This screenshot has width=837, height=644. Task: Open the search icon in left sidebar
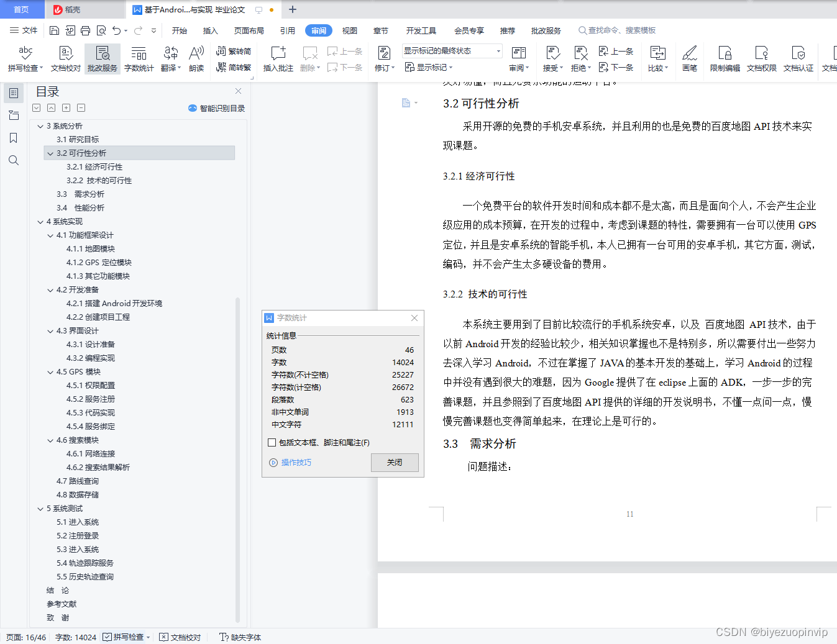14,160
